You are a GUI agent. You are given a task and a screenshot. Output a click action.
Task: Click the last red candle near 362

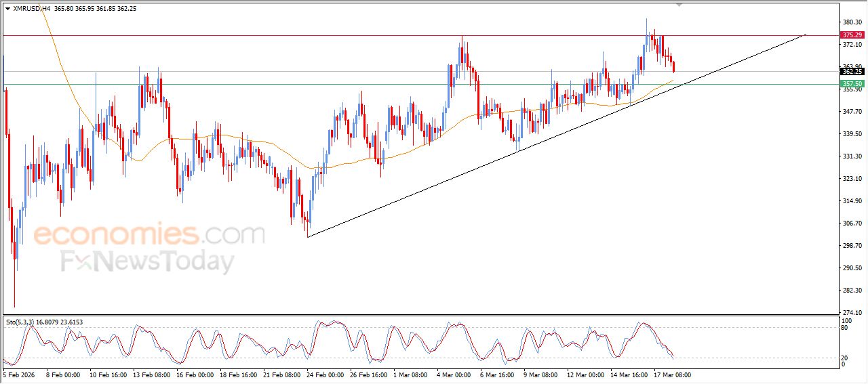pos(673,66)
